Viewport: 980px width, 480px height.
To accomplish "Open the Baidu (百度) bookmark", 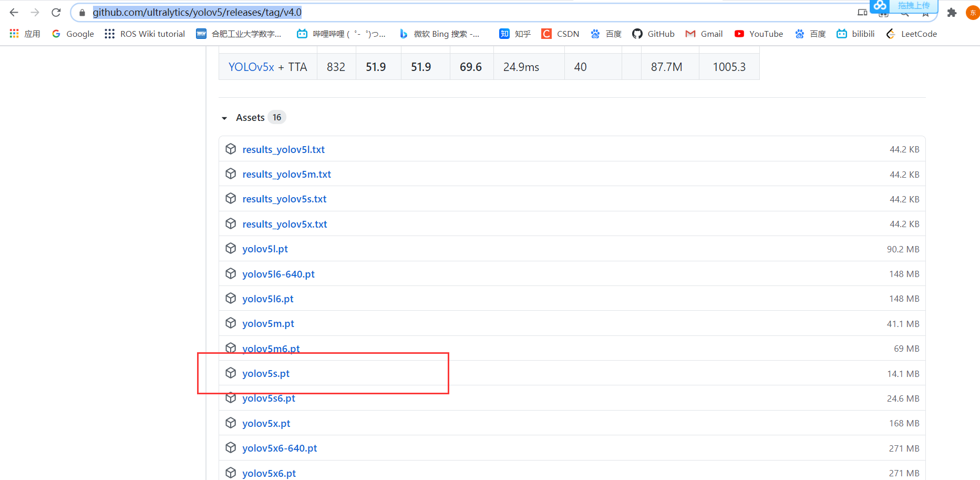I will click(x=605, y=34).
